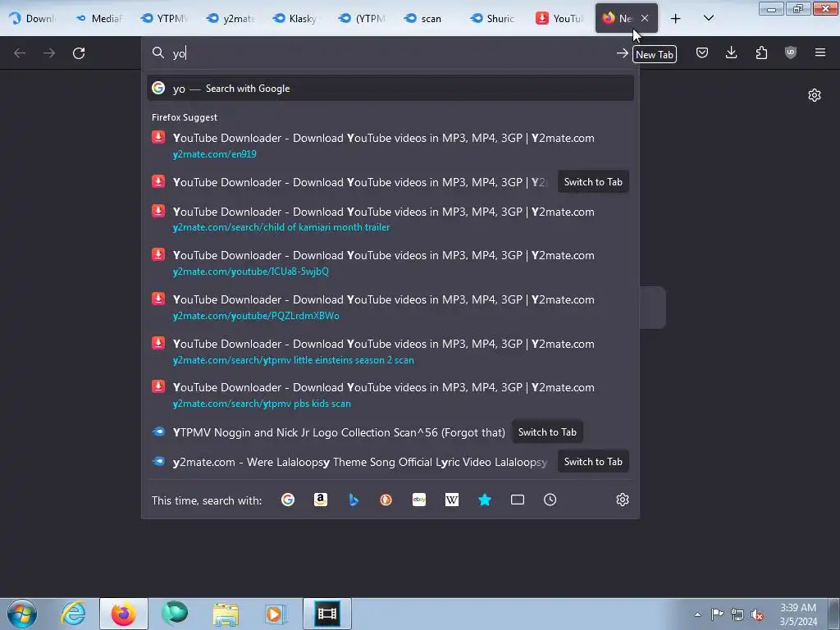Click Firefox icon in the taskbar
This screenshot has width=840, height=630.
pos(124,614)
